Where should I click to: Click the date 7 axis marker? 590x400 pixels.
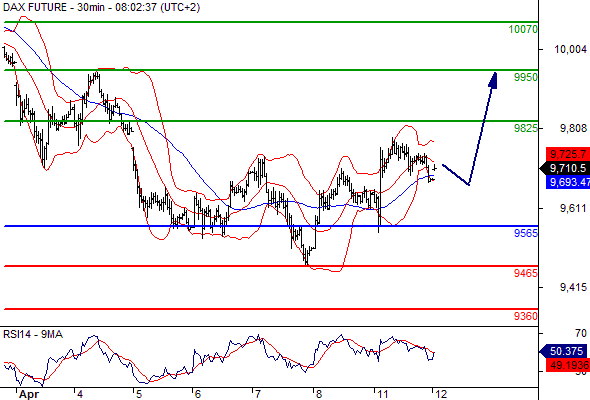coord(258,394)
